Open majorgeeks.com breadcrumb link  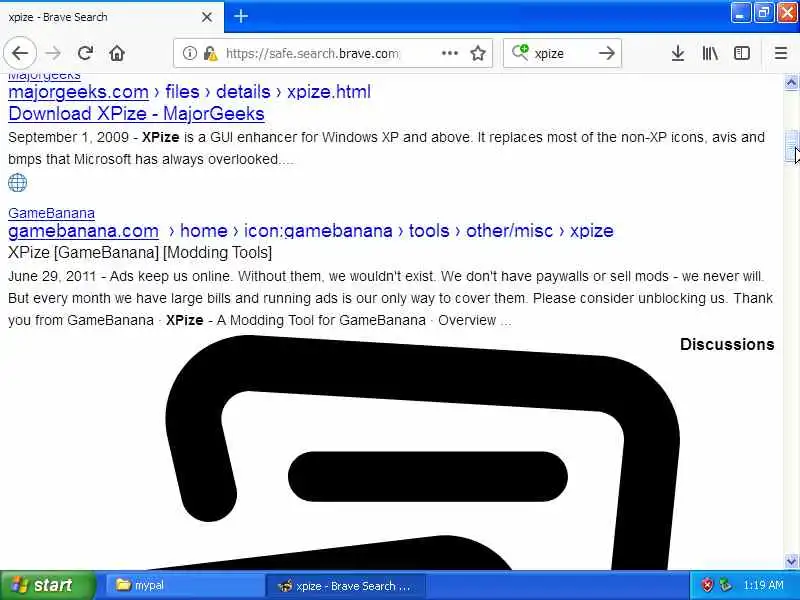click(78, 92)
